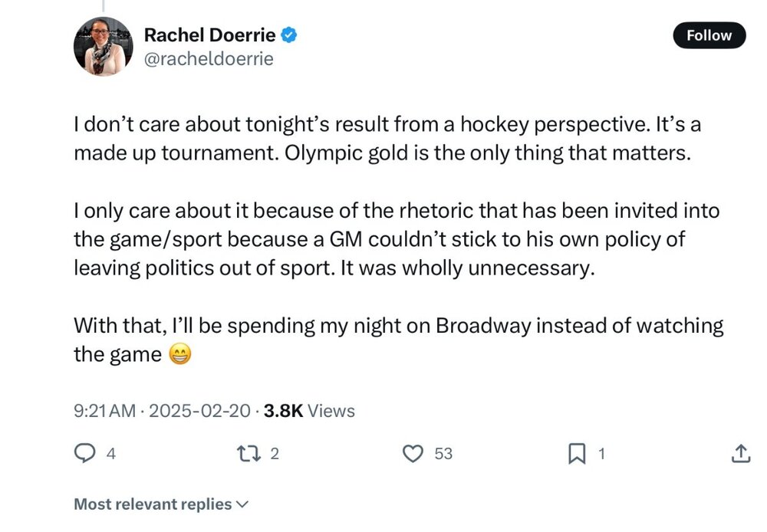Open the share upload arrow icon
The height and width of the screenshot is (532, 767).
tap(740, 454)
